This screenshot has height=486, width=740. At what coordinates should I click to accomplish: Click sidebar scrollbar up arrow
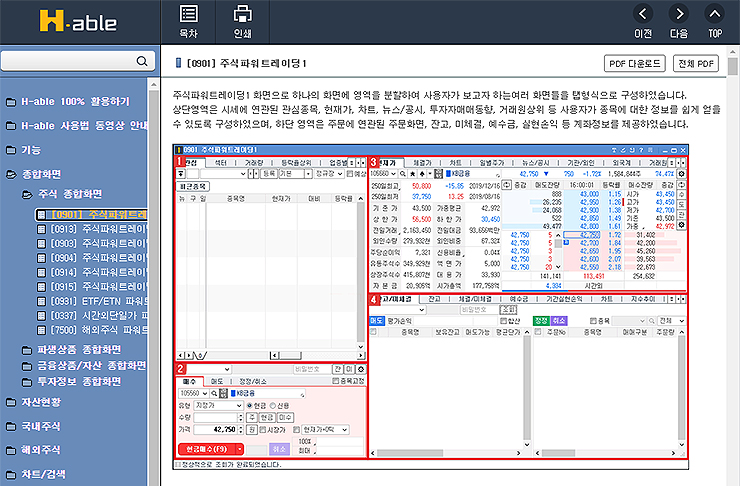153,85
